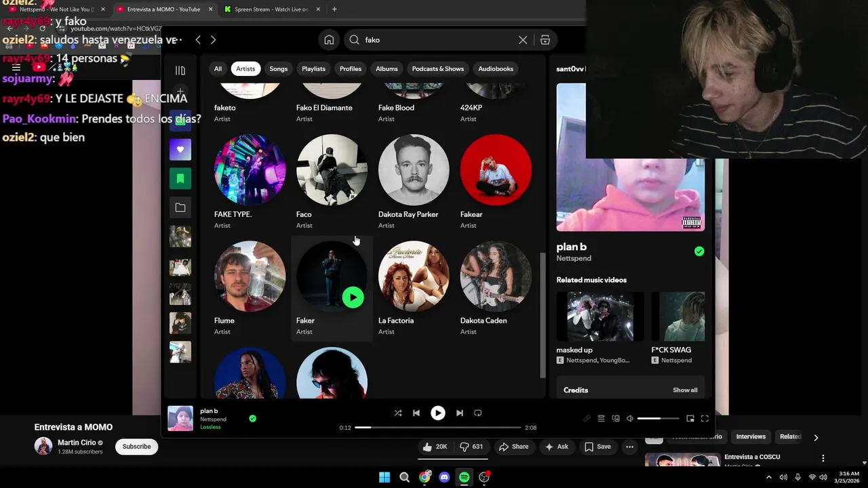
Task: Switch to the Songs filter
Action: coord(279,68)
